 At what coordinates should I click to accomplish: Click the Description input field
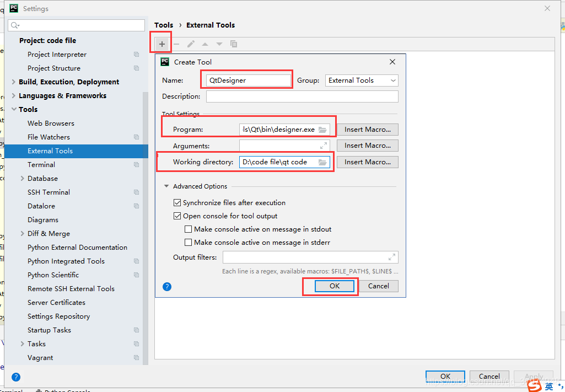coord(302,96)
